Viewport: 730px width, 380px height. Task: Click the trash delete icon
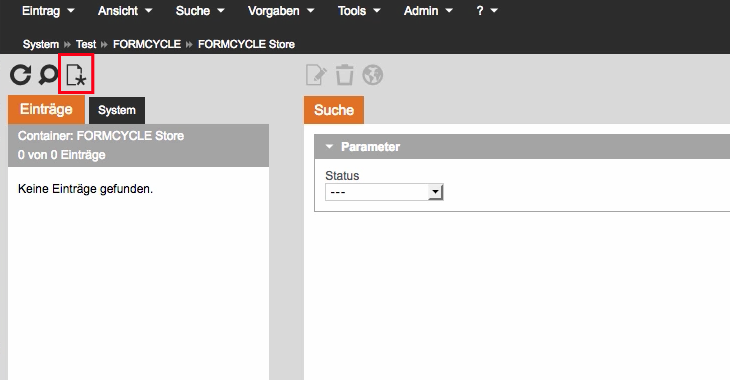tap(345, 75)
